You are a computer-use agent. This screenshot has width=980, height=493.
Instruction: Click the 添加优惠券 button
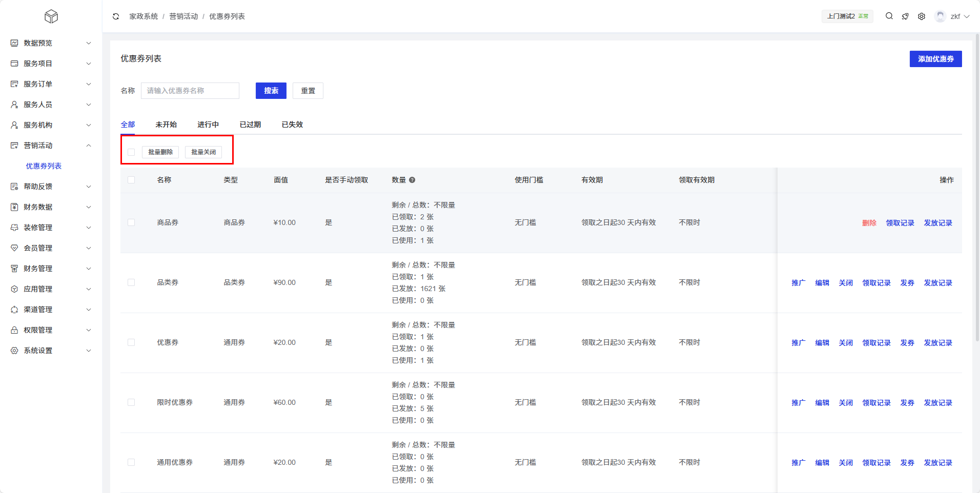tap(935, 59)
